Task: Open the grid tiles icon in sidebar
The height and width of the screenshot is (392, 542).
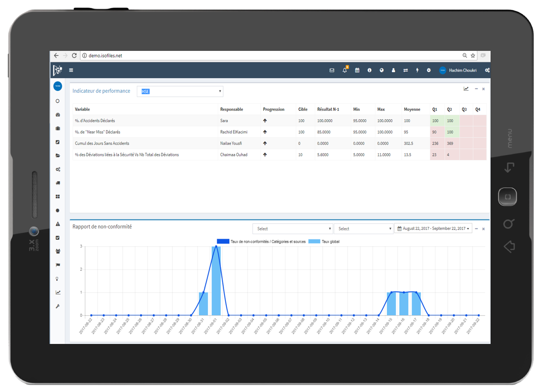Action: (58, 196)
